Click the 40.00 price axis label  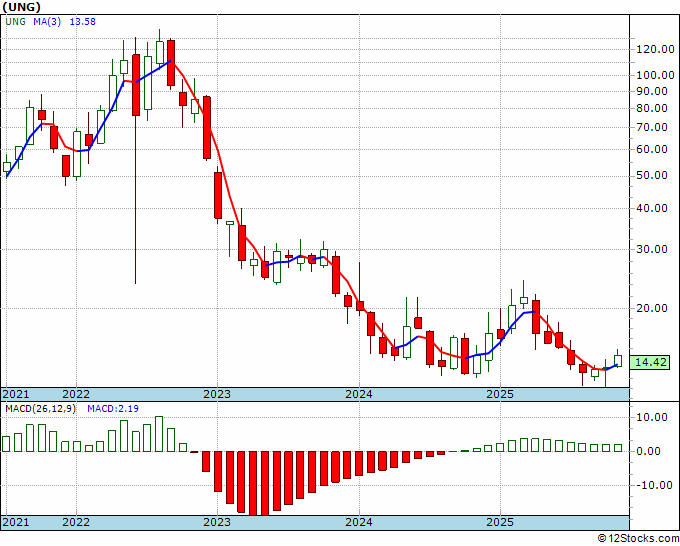point(652,208)
